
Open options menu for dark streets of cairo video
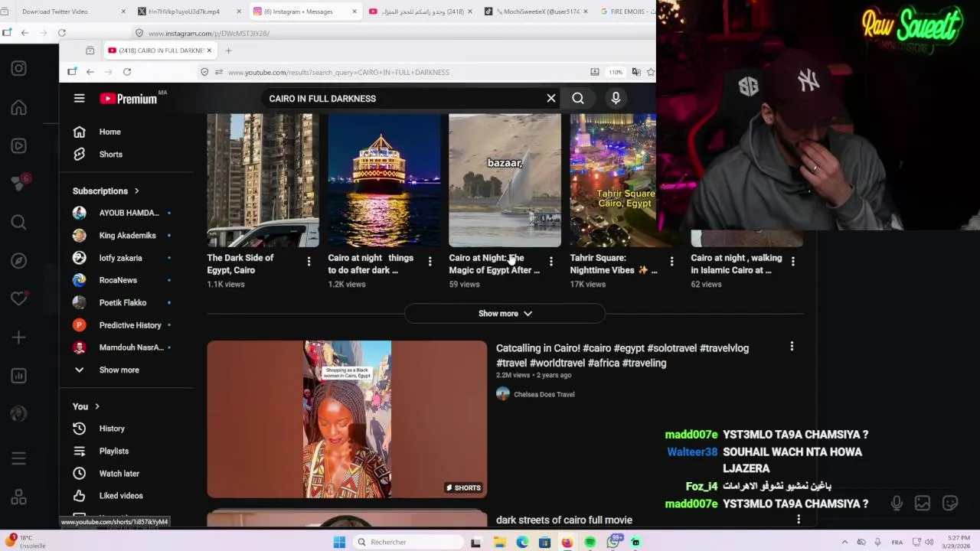tap(798, 520)
